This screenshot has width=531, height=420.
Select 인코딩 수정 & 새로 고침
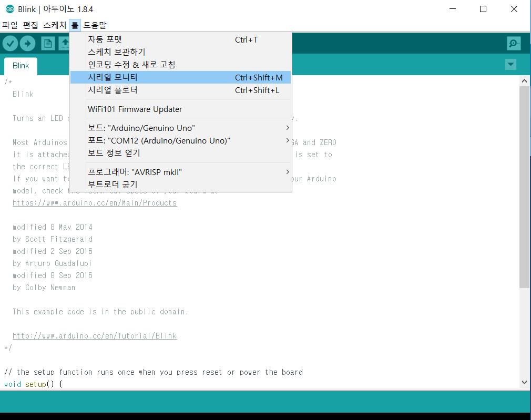pos(180,64)
